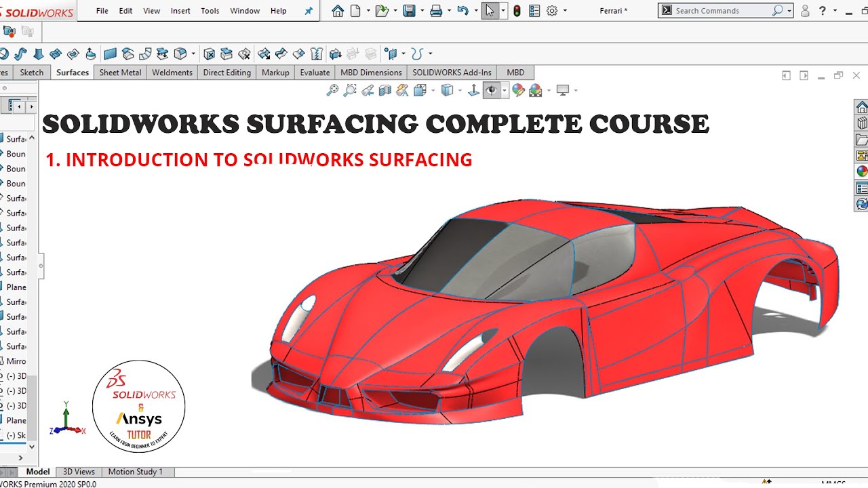Select the Delete Hole tool
868x488 pixels.
(244, 54)
